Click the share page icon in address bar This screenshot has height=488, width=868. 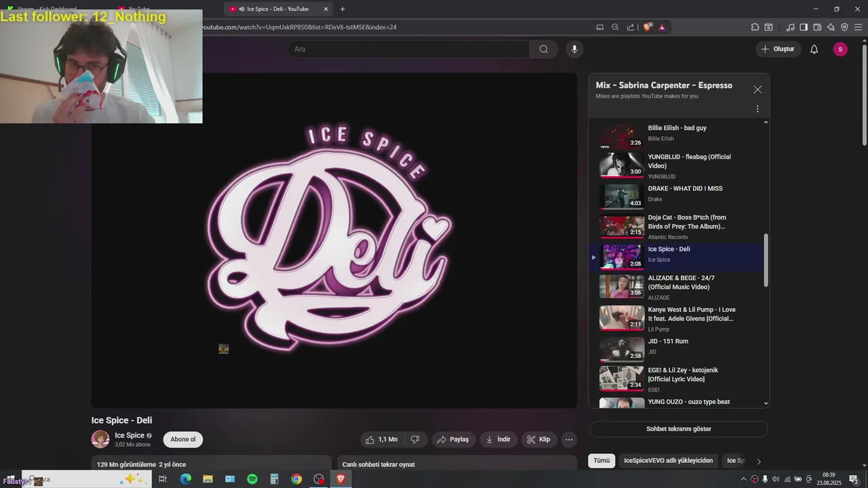click(631, 27)
